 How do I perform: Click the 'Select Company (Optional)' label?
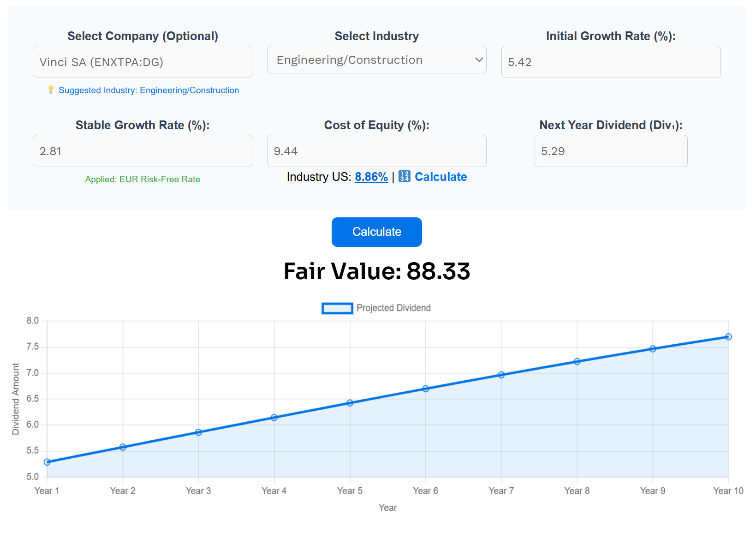tap(143, 36)
